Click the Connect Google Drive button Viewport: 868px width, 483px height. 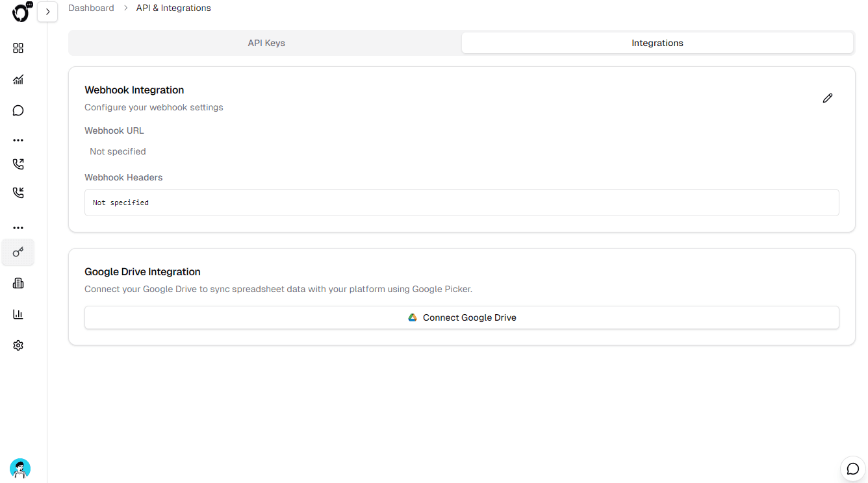click(461, 317)
